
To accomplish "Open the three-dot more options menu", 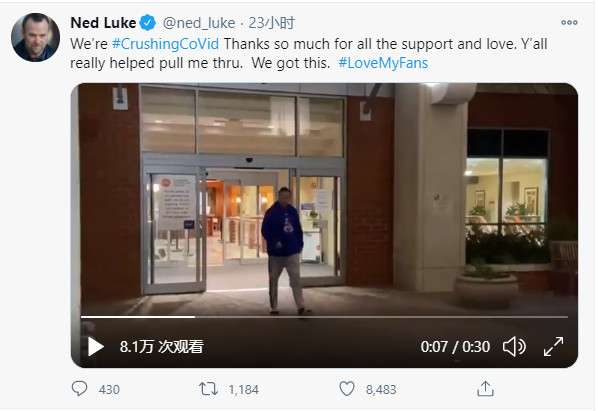I will [x=569, y=22].
